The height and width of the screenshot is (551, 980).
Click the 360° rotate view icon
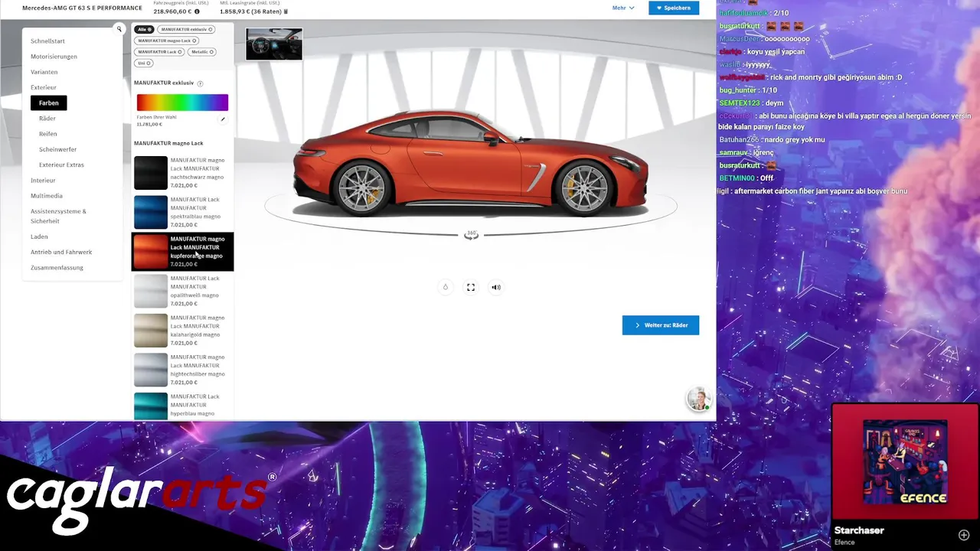[x=471, y=235]
